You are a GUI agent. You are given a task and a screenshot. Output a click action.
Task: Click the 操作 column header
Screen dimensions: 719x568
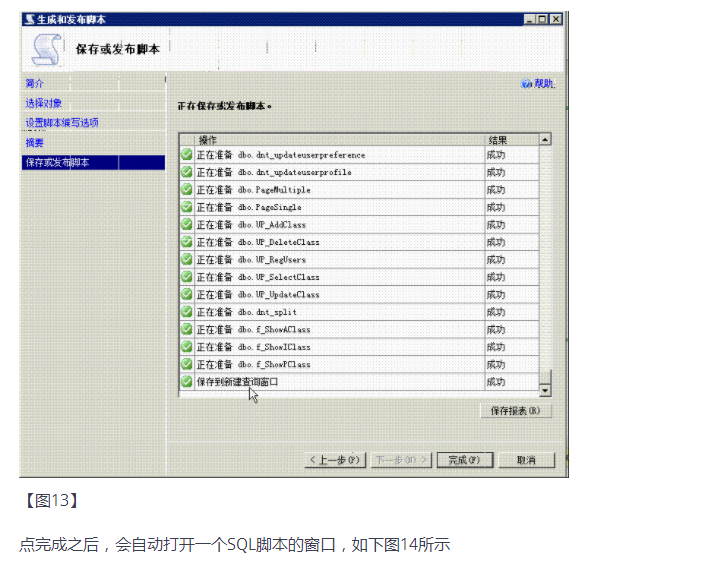point(340,140)
